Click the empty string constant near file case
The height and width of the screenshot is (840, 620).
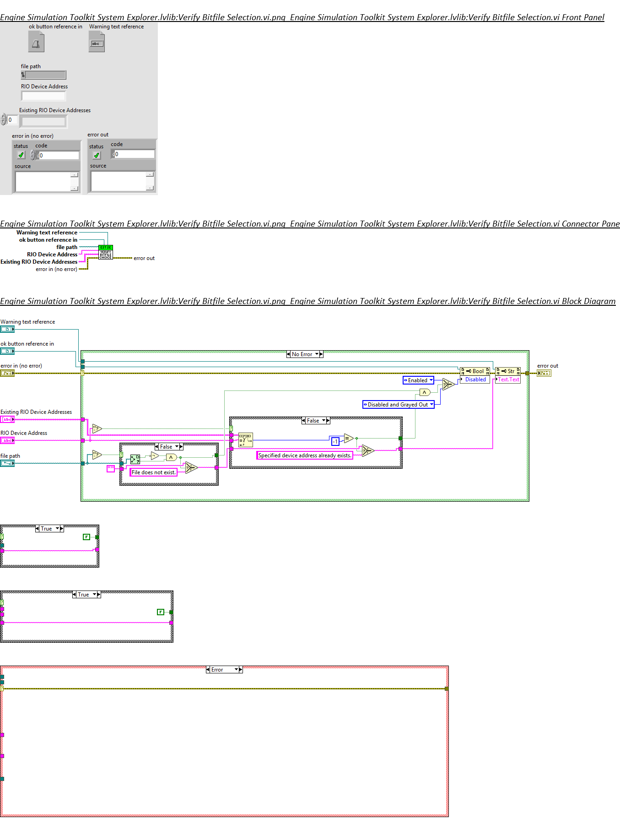coord(111,468)
